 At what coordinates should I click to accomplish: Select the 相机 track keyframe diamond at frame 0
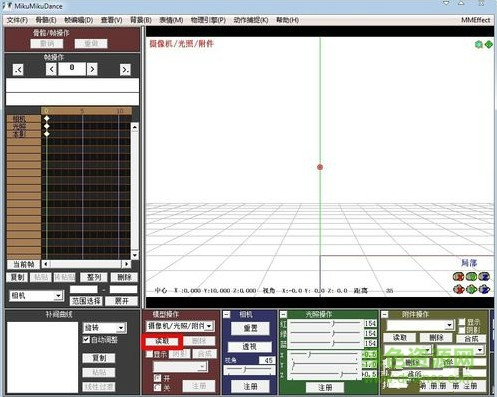(x=47, y=118)
